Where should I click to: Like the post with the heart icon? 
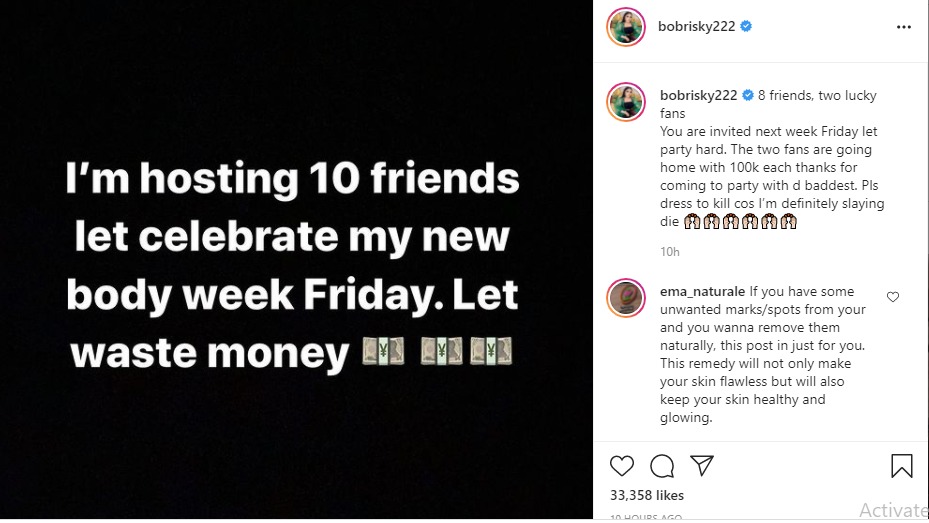(x=621, y=466)
